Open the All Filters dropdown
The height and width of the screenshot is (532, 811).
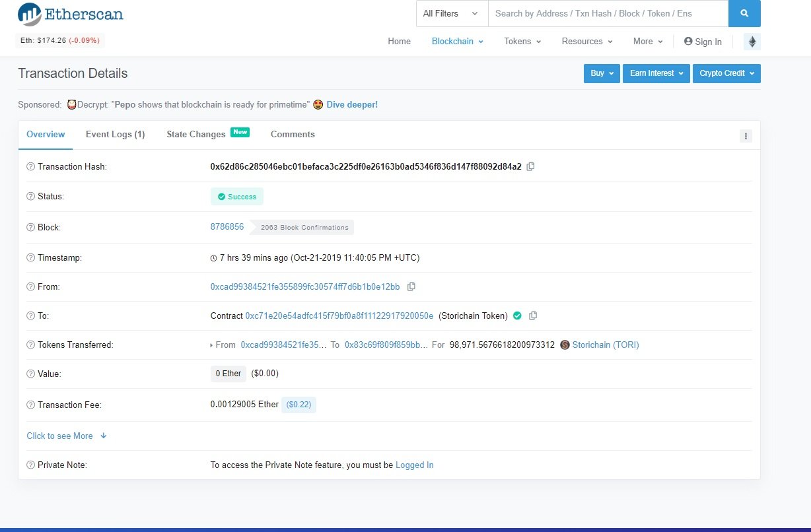coord(452,13)
